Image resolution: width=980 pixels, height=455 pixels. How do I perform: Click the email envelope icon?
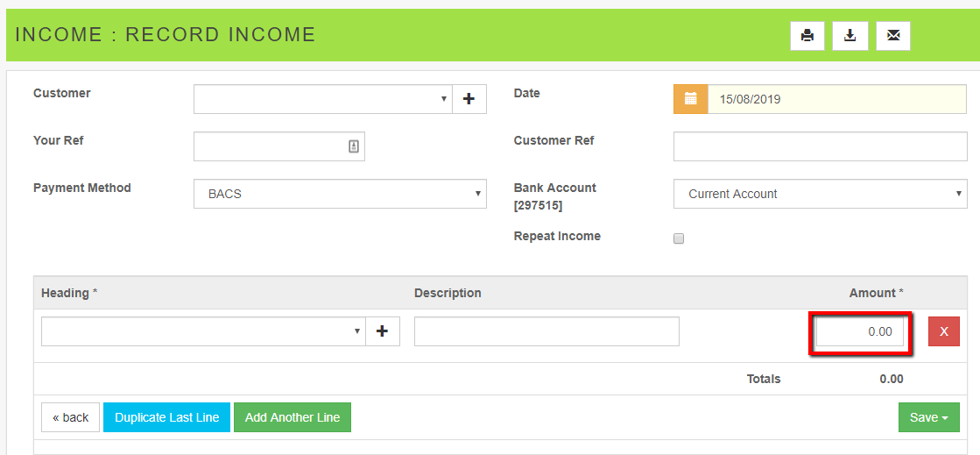pyautogui.click(x=892, y=36)
